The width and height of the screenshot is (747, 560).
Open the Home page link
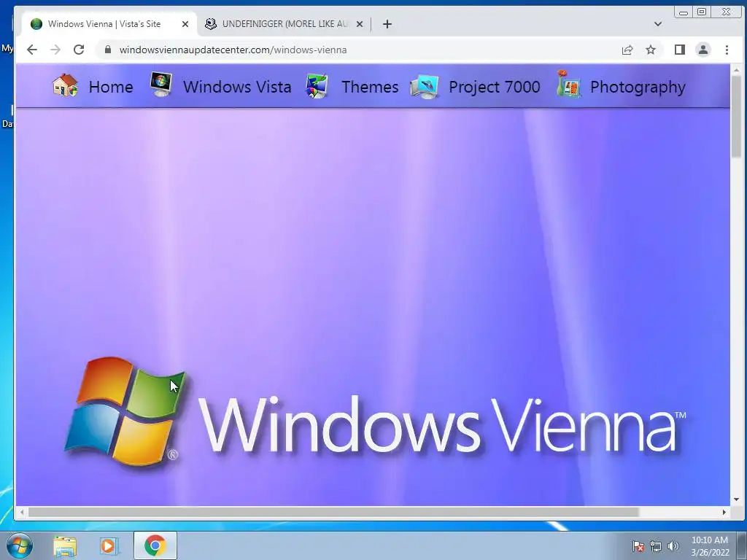click(x=111, y=87)
